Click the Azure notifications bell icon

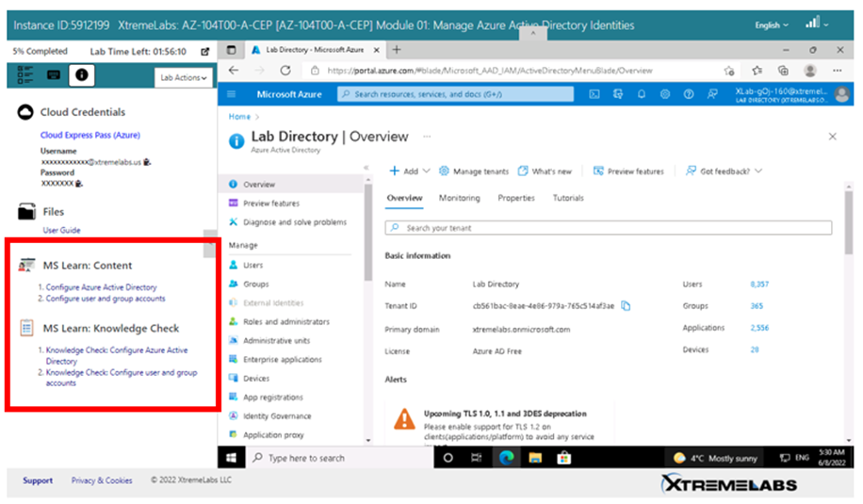pos(642,94)
